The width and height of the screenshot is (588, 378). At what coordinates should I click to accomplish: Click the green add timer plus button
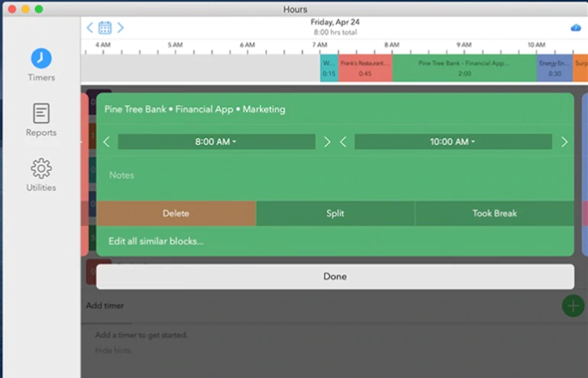coord(572,305)
